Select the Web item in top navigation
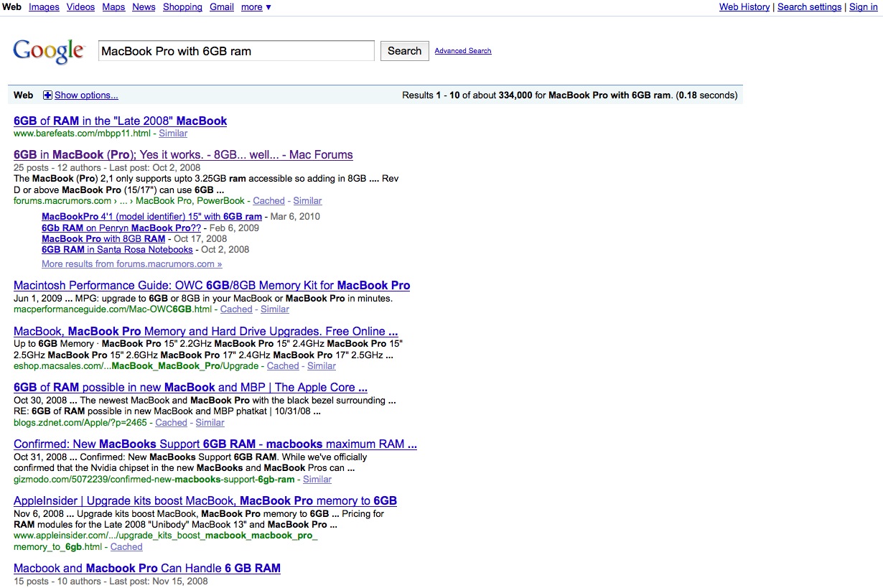The image size is (883, 588). (12, 7)
